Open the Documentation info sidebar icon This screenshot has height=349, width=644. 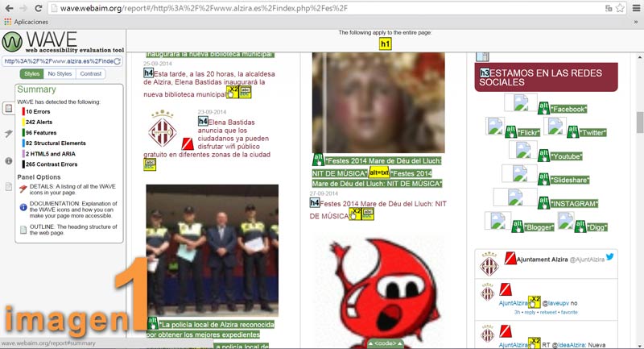point(9,161)
